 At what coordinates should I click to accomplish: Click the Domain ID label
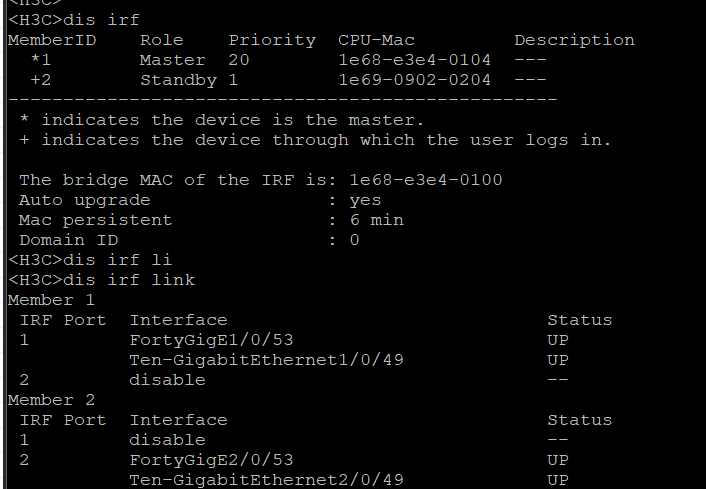68,240
